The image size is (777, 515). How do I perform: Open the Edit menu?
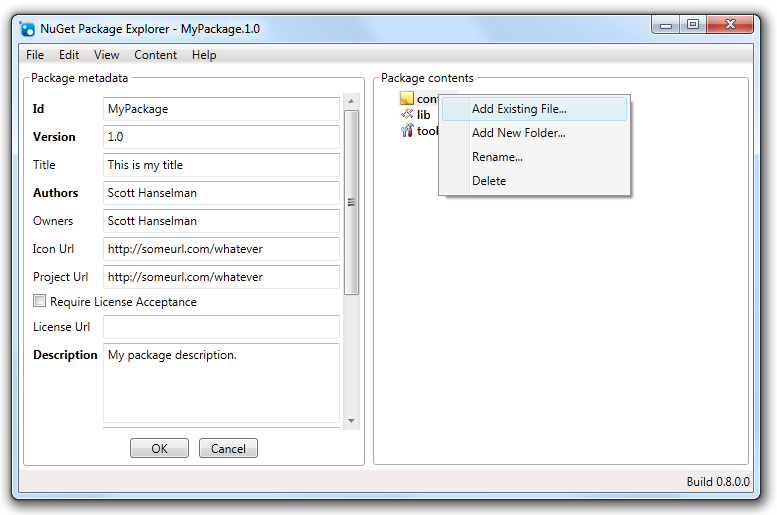point(69,55)
